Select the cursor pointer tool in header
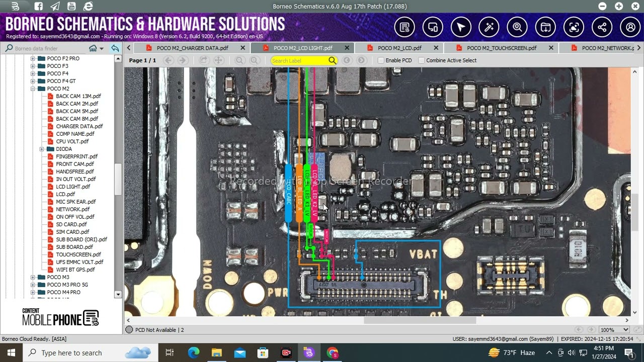The image size is (644, 362). coord(461,27)
